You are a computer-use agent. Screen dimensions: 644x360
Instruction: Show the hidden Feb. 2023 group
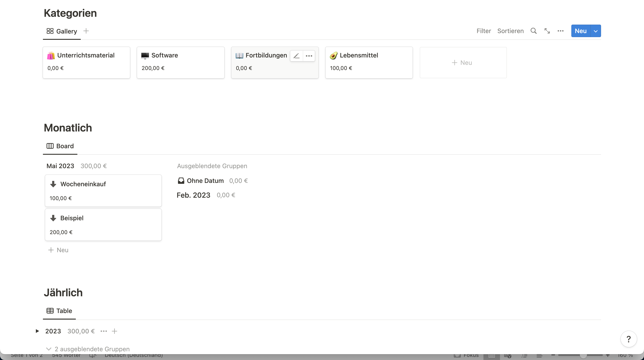(x=193, y=195)
